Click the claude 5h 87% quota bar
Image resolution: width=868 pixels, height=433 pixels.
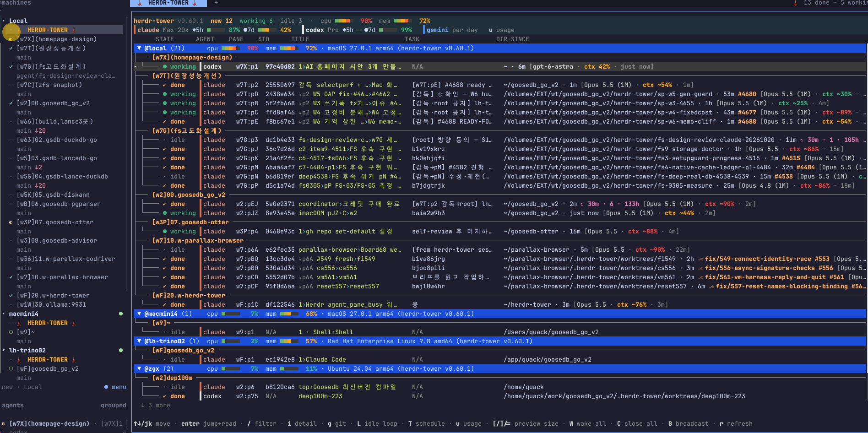tap(216, 30)
